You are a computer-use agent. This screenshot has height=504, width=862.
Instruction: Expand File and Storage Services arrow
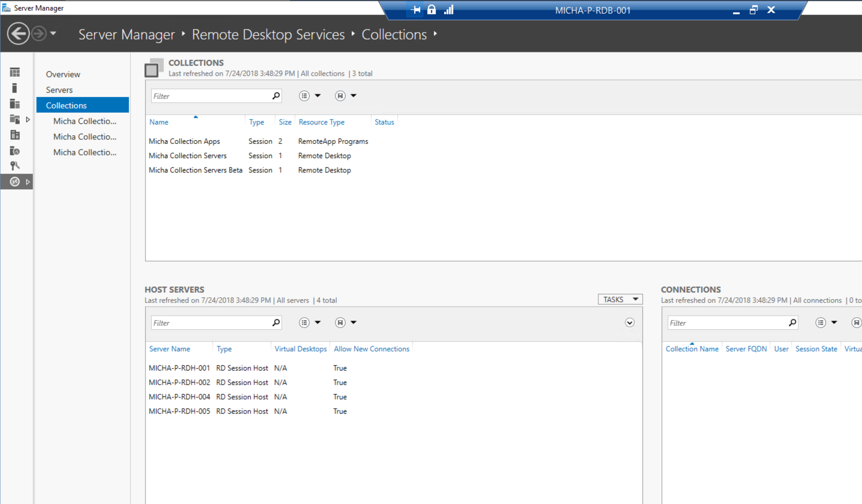click(x=28, y=119)
